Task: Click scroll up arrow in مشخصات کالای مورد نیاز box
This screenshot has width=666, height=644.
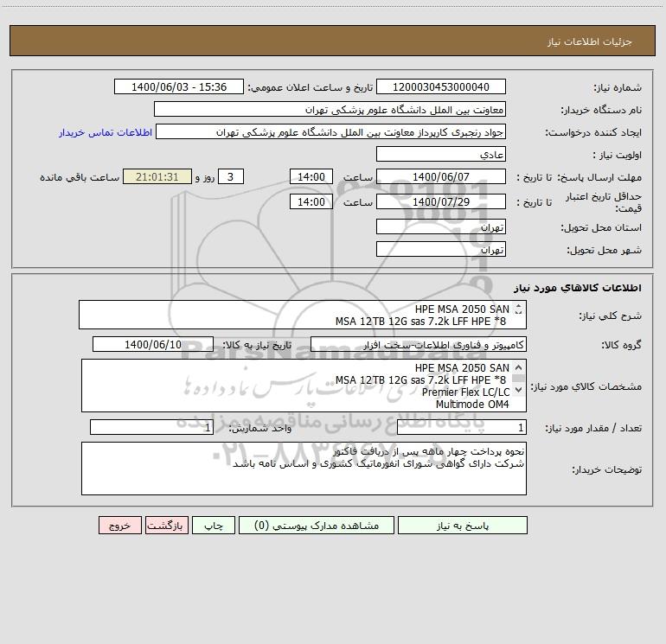Action: [518, 367]
